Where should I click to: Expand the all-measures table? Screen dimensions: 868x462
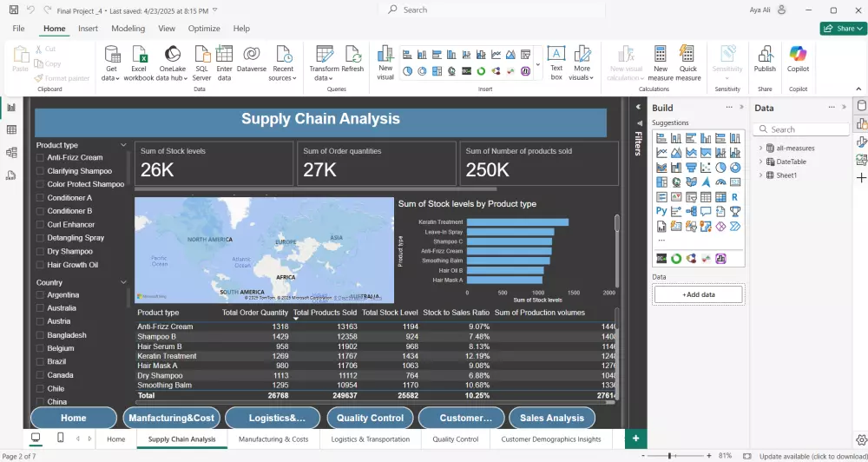[760, 148]
